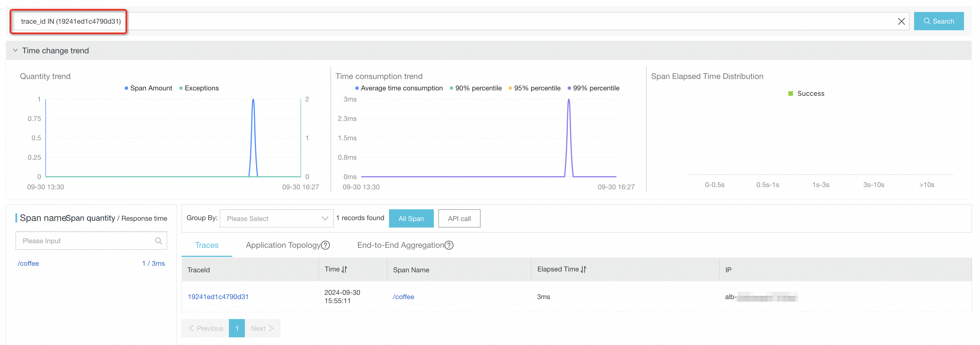Click the span name search magnifier icon
The width and height of the screenshot is (980, 345).
click(x=159, y=241)
